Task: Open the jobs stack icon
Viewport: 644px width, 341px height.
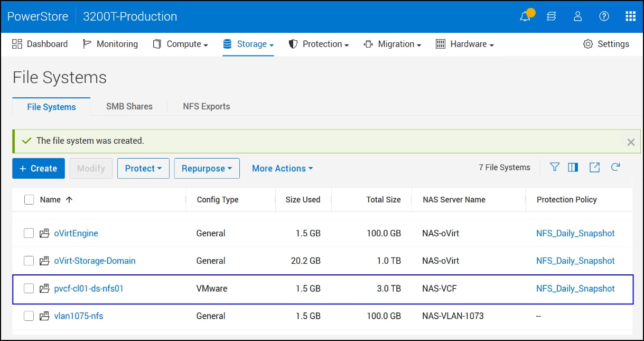Action: (x=552, y=16)
